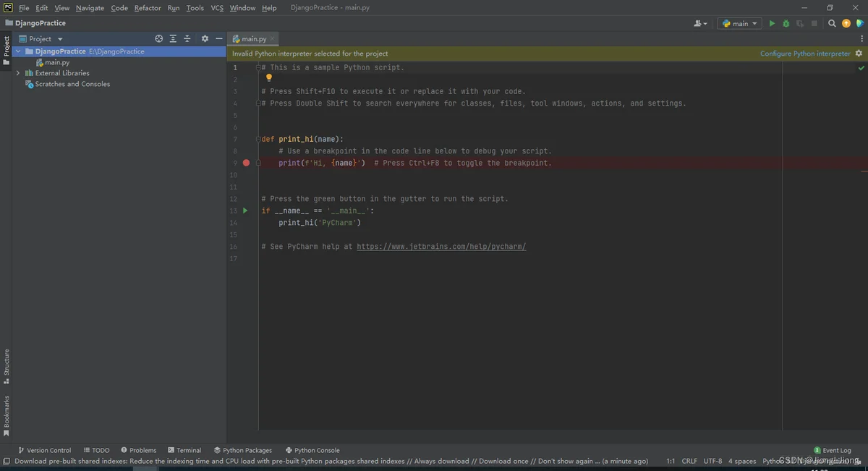868x471 pixels.
Task: Open the interpreter banner gear settings
Action: click(x=859, y=54)
